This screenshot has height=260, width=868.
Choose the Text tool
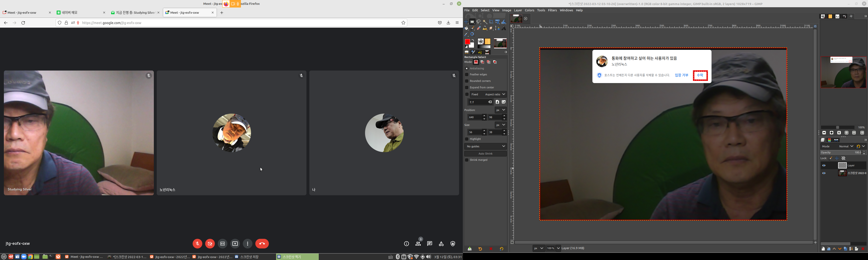tap(504, 28)
